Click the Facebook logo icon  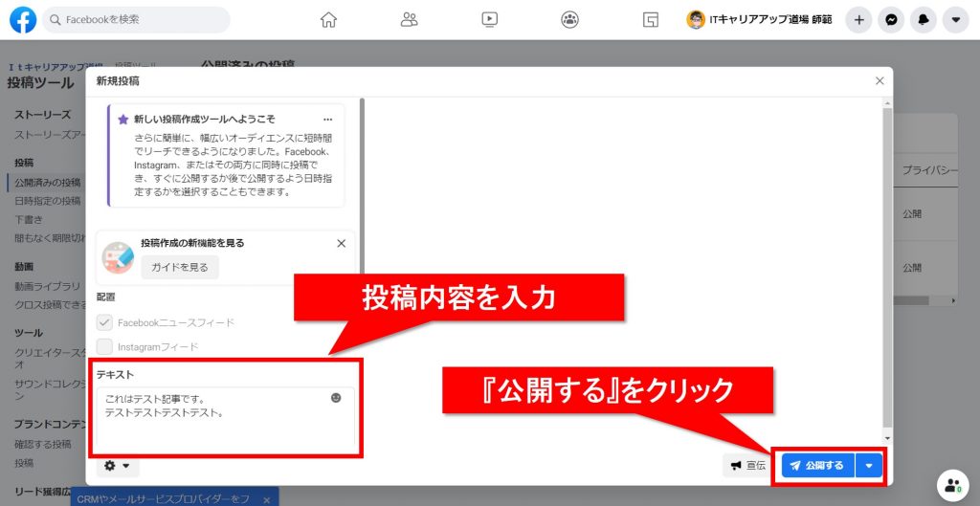pyautogui.click(x=23, y=20)
